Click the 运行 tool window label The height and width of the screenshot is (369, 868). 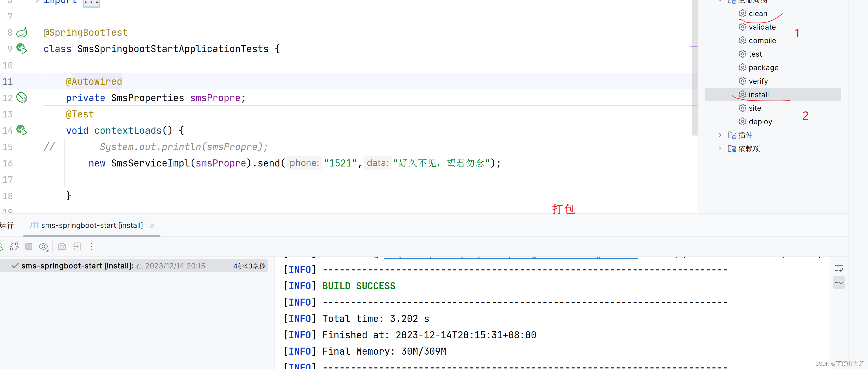pos(7,225)
